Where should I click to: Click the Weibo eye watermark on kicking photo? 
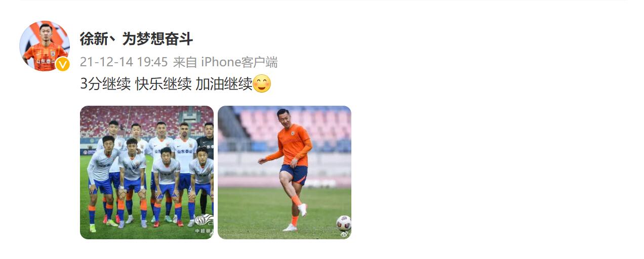[345, 234]
